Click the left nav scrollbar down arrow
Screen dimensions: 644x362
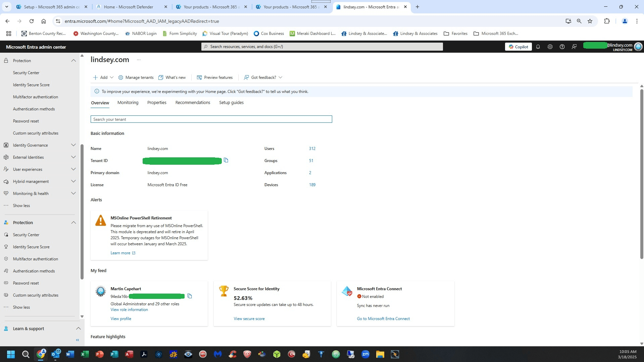point(82,316)
